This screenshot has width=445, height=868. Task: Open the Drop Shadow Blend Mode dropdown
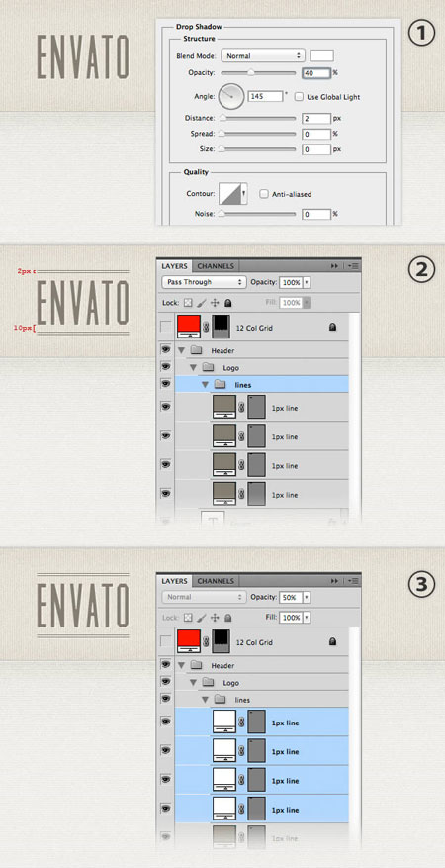tap(263, 55)
